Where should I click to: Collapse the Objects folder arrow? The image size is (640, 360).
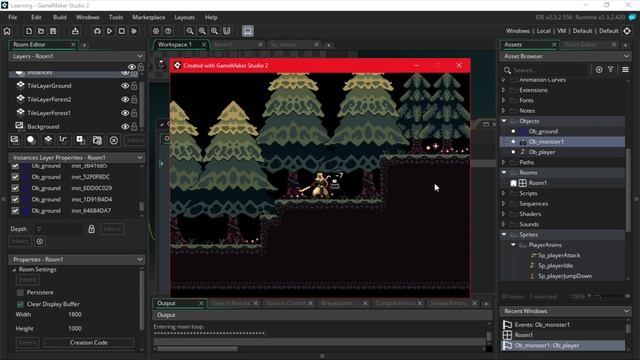pos(504,121)
